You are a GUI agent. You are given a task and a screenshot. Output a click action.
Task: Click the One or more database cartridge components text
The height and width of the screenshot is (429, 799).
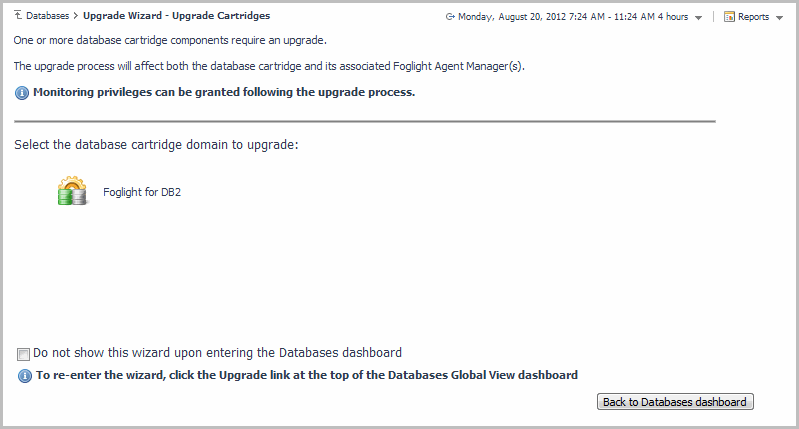[x=171, y=40]
